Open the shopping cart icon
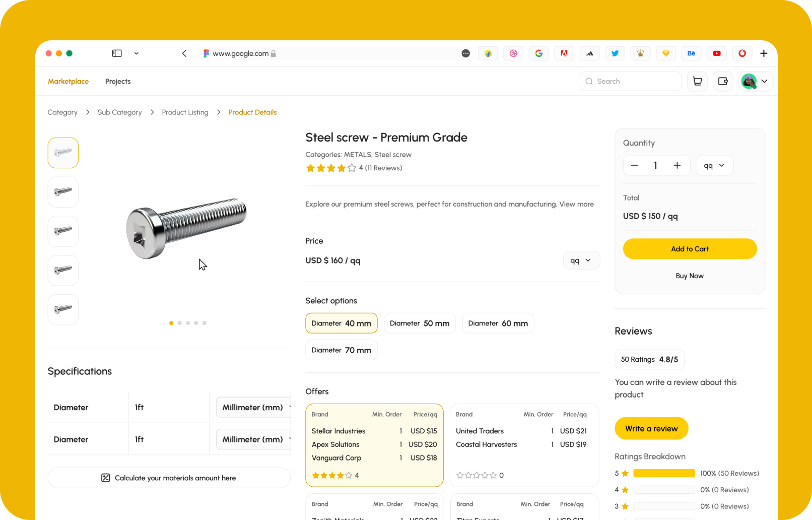This screenshot has height=520, width=812. pos(697,81)
